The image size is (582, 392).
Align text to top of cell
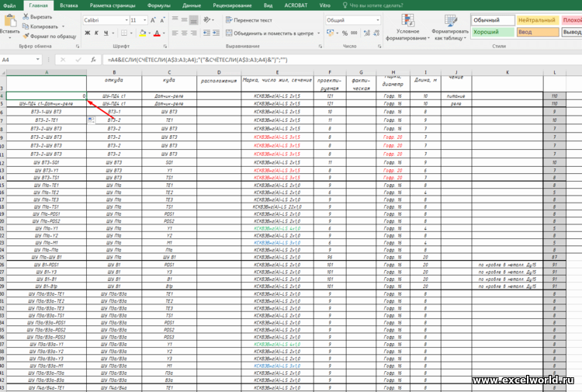click(175, 19)
